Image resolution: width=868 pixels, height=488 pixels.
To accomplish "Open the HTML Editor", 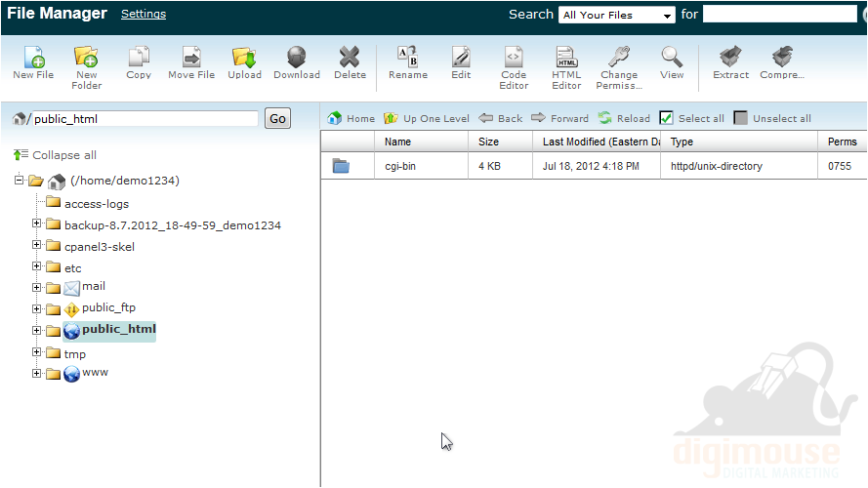I will coord(566,67).
